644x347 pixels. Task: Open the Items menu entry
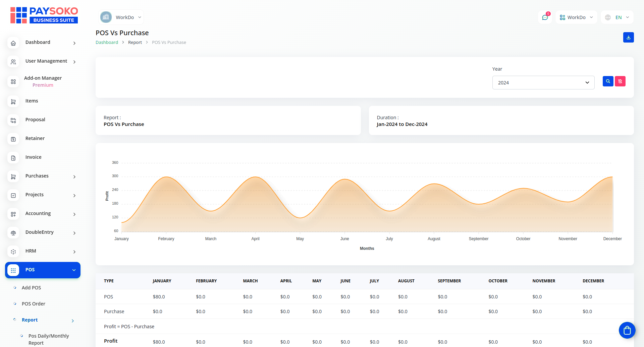pyautogui.click(x=32, y=101)
